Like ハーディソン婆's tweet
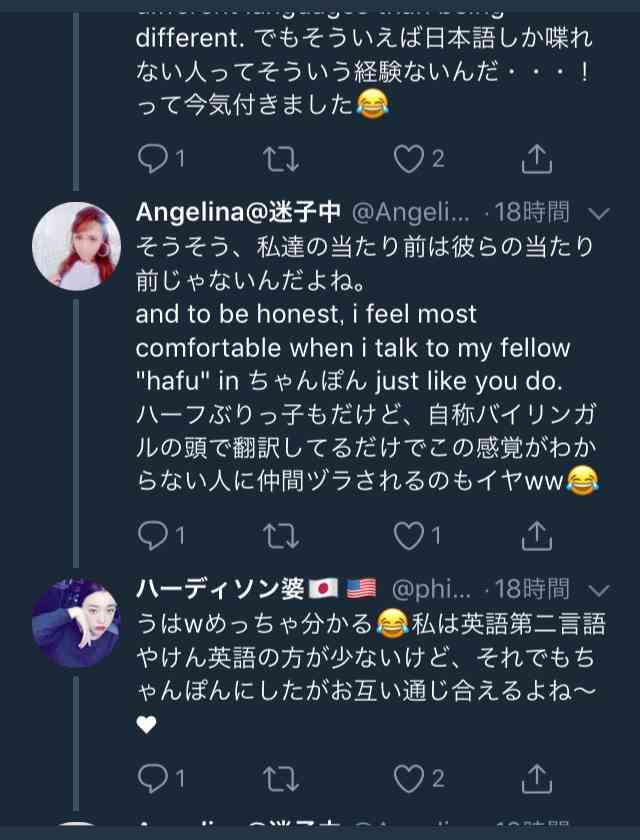Viewport: 640px width, 840px height. 408,777
